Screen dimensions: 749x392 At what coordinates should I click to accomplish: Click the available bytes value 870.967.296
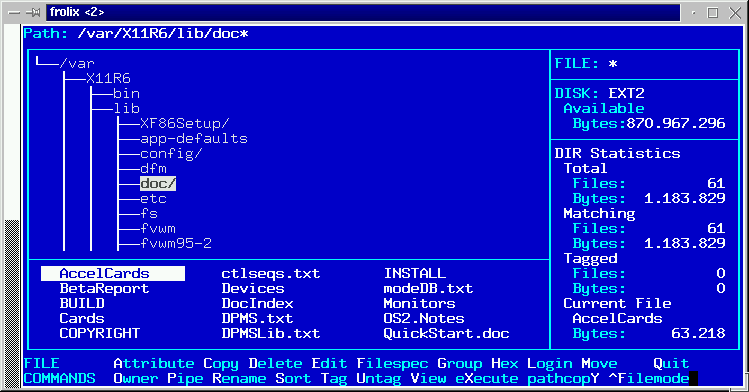click(675, 124)
